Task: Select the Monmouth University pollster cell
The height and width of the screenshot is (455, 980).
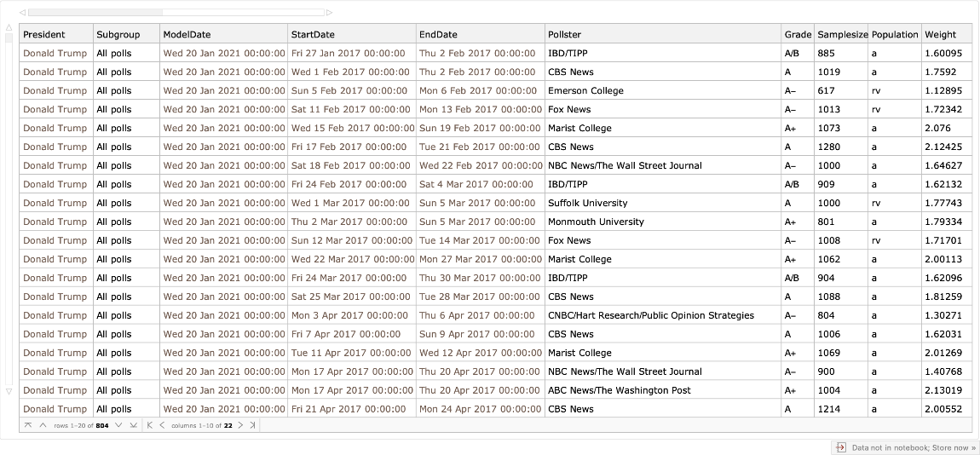Action: (596, 222)
